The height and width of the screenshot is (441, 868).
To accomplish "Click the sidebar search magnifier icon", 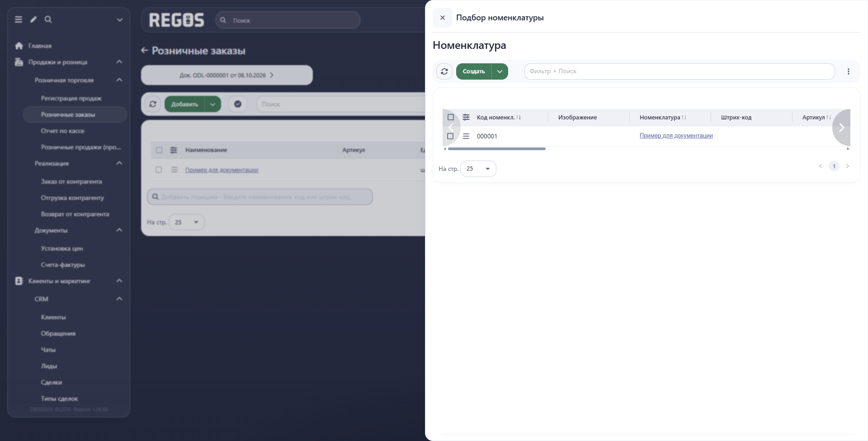I will [x=48, y=19].
